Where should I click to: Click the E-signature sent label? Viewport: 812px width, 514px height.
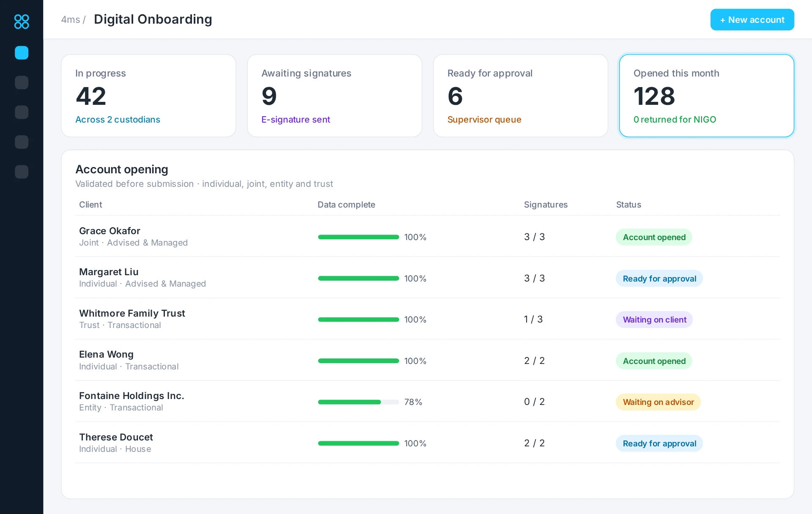(x=296, y=120)
